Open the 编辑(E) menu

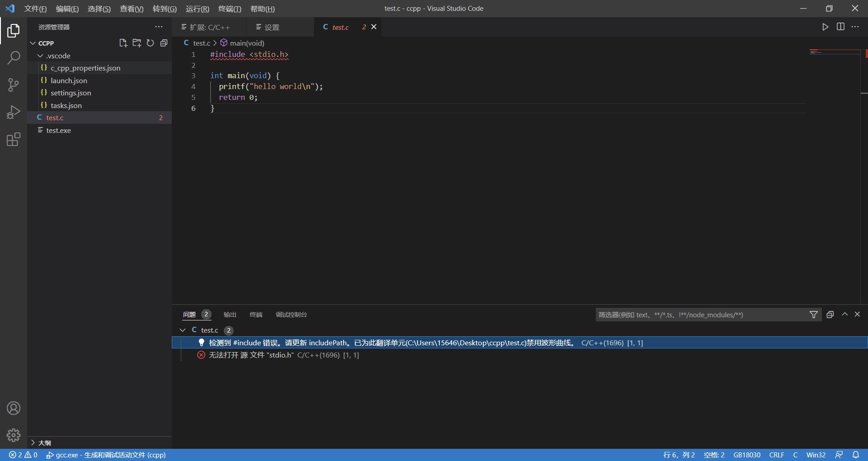[x=67, y=9]
